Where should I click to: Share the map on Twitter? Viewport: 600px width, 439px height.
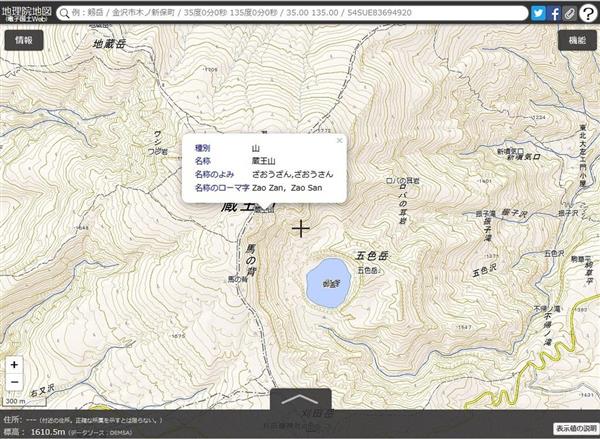point(538,13)
